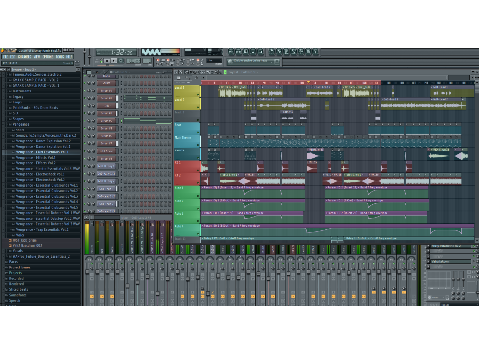Expand the Soundfonts folder in browser
This screenshot has height=360, width=480.
coord(17,295)
